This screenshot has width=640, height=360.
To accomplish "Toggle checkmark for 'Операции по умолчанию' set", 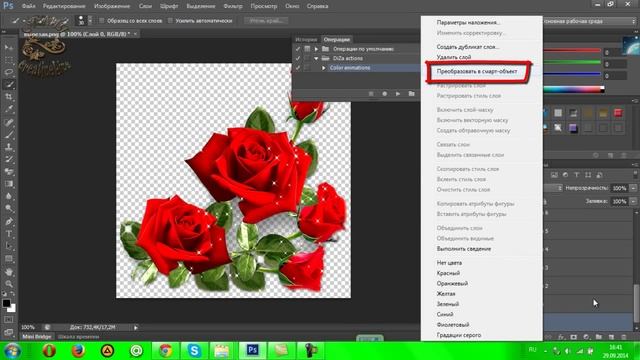I will point(298,49).
